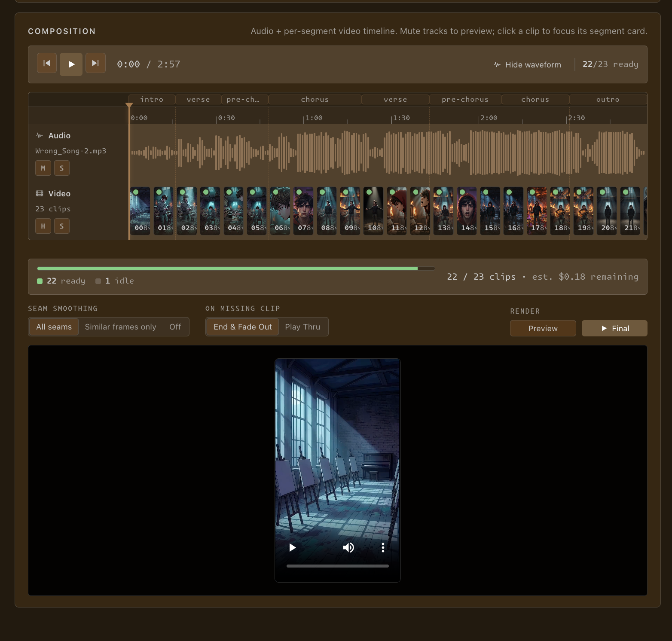Focus video clip 01
Viewport: 672px width, 641px height.
click(x=164, y=211)
